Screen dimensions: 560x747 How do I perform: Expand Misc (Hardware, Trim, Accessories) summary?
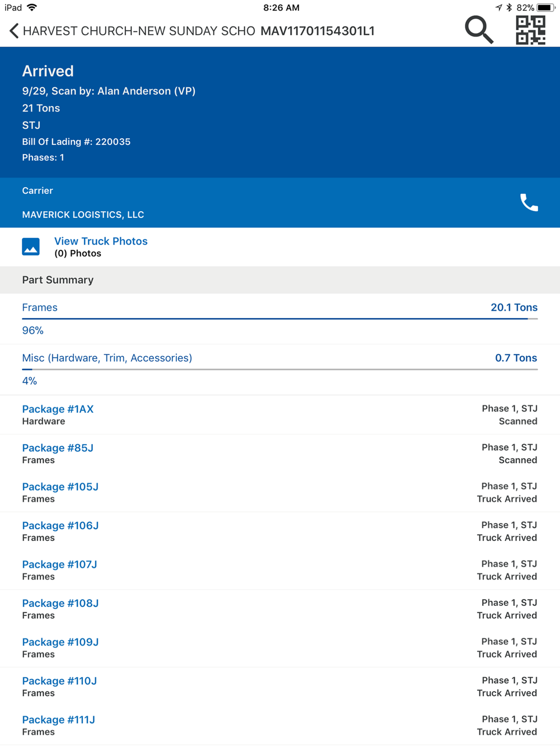107,358
